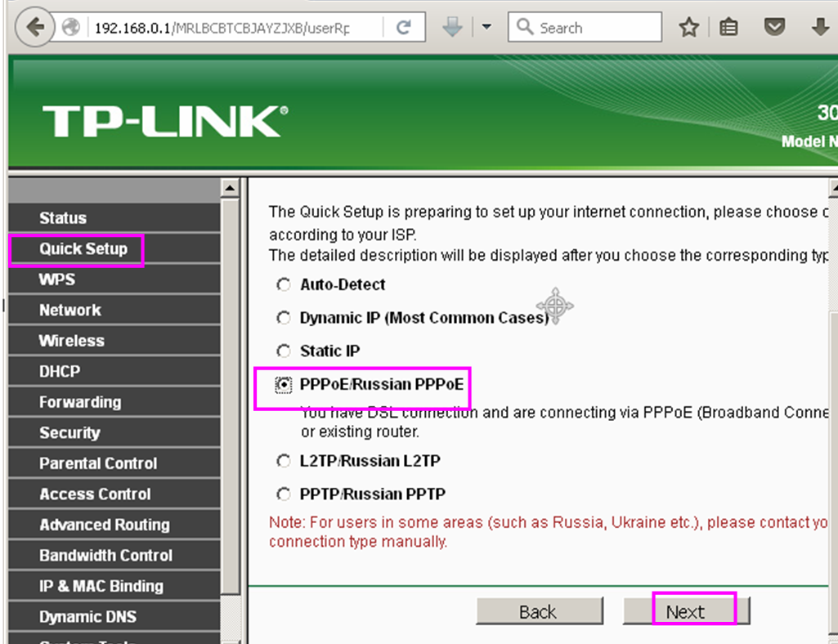Click the TP-LINK logo

(x=165, y=121)
